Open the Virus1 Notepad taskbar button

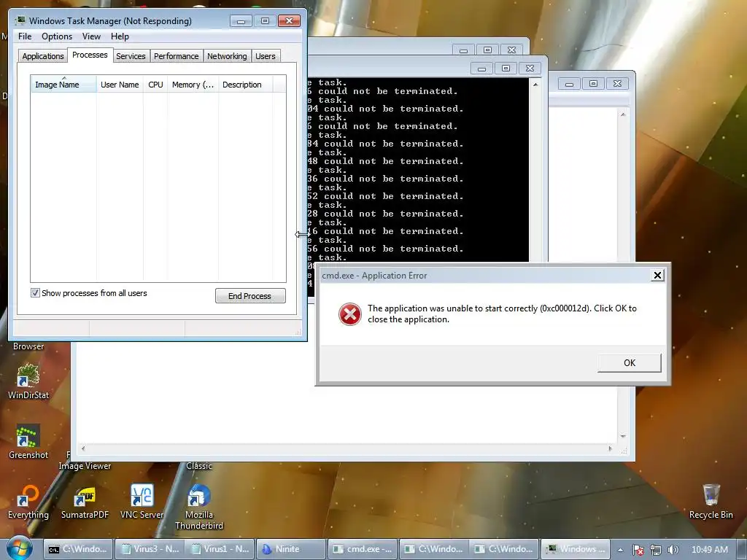(x=220, y=549)
